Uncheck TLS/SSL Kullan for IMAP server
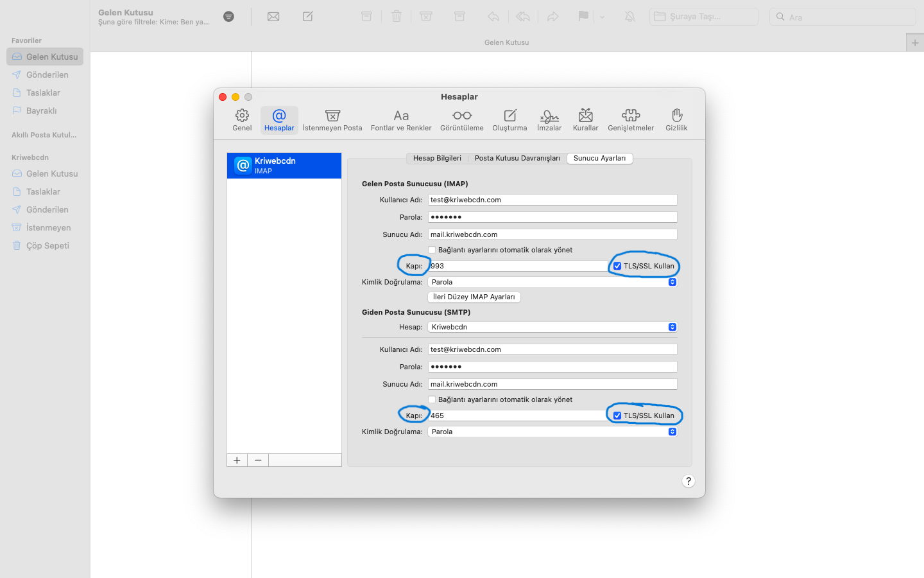The image size is (924, 578). coord(617,266)
